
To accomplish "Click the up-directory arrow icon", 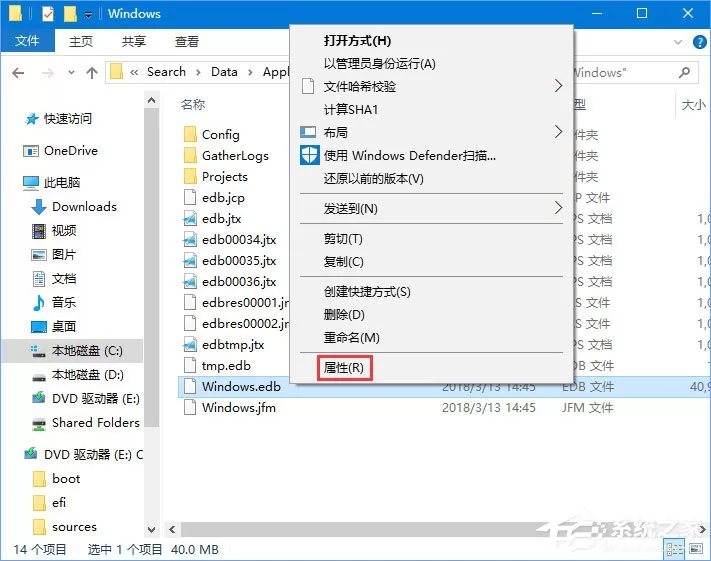I will (92, 73).
